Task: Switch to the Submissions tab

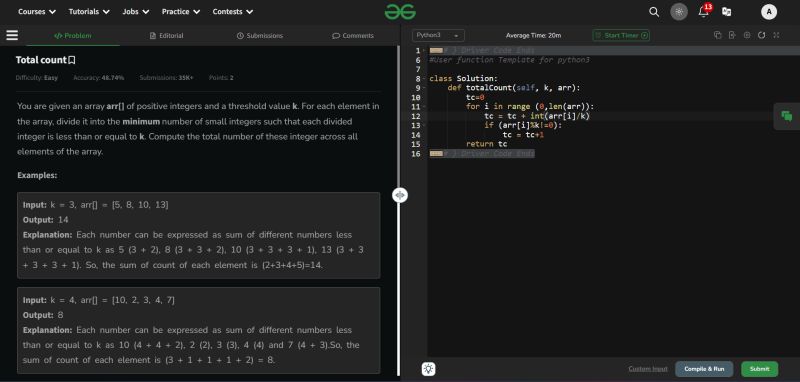Action: coord(260,36)
